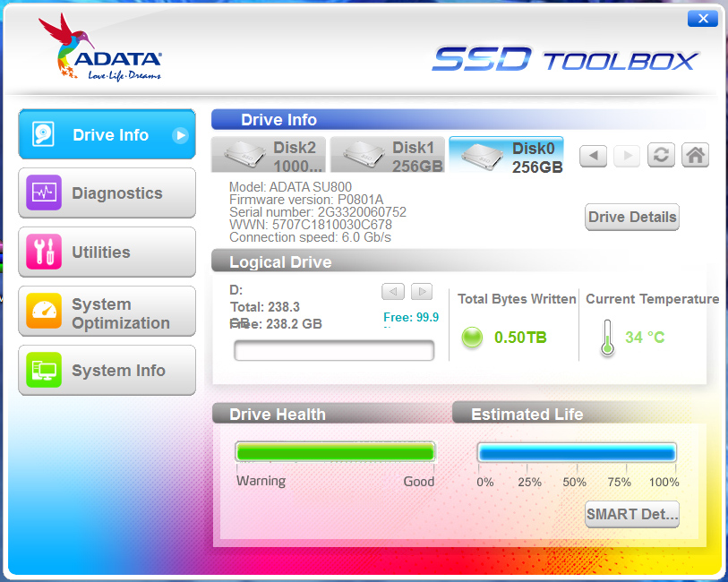Image resolution: width=728 pixels, height=582 pixels.
Task: Select the Disk0 256GB drive tab
Action: tap(507, 156)
